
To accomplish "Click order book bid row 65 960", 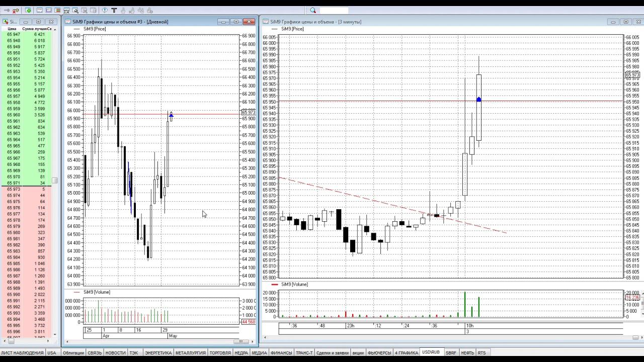I will (26, 115).
